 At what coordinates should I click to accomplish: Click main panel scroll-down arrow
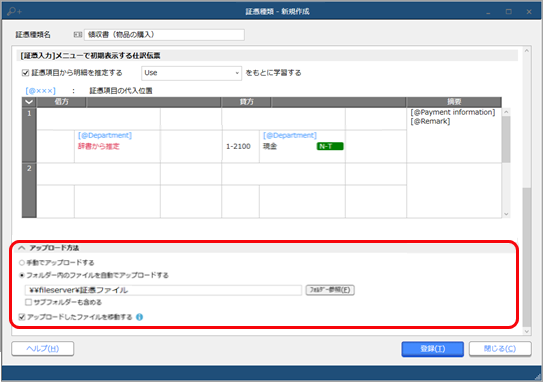tap(527, 331)
